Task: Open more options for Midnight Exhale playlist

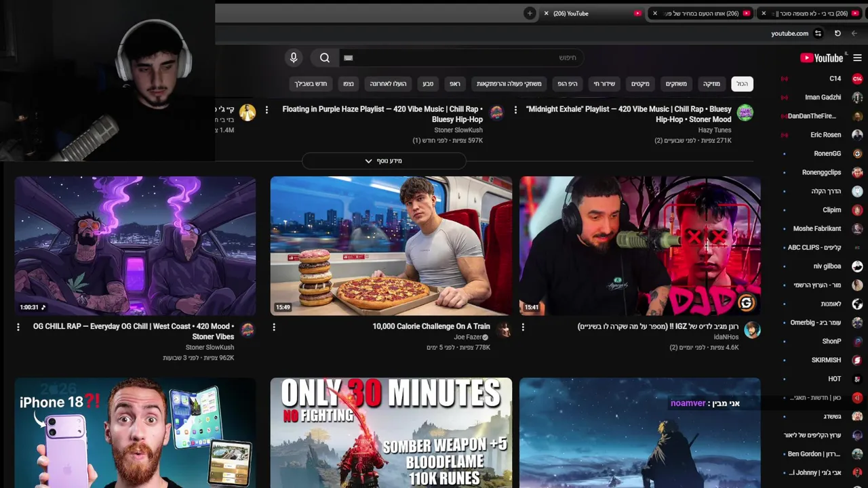Action: click(x=516, y=109)
